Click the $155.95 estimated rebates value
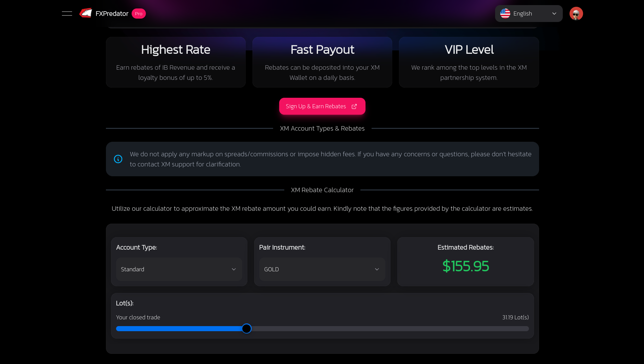 [x=466, y=266]
